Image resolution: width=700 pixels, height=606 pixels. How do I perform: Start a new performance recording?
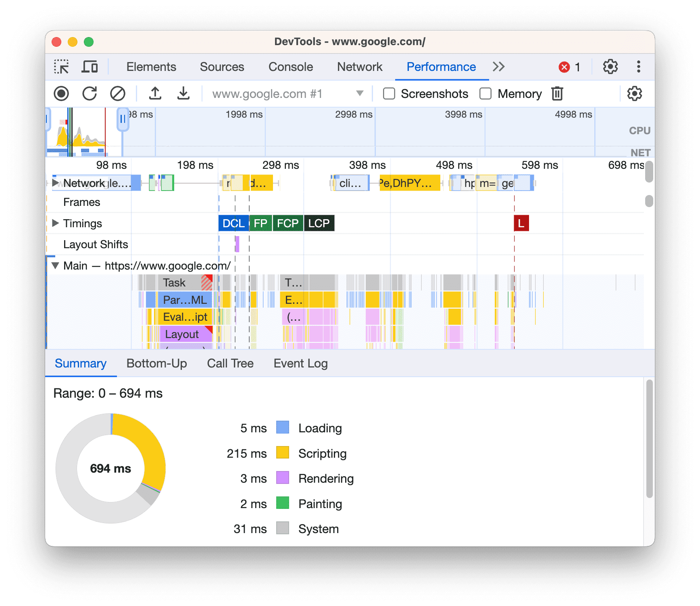(61, 93)
